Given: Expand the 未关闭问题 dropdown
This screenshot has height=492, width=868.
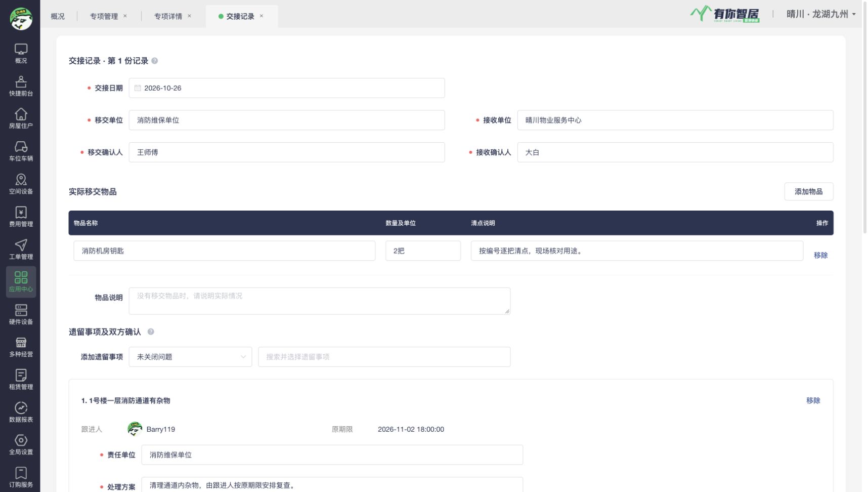Looking at the screenshot, I should click(190, 357).
